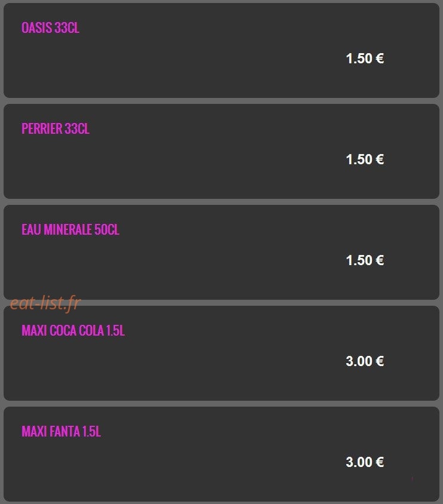Select the OASIS 33CL item title
The height and width of the screenshot is (504, 443).
click(50, 27)
